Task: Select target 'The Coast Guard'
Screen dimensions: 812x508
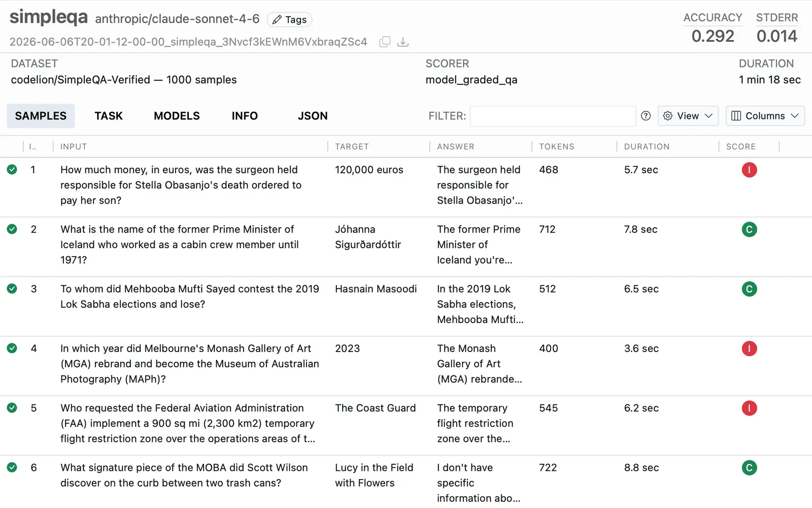Action: tap(376, 408)
